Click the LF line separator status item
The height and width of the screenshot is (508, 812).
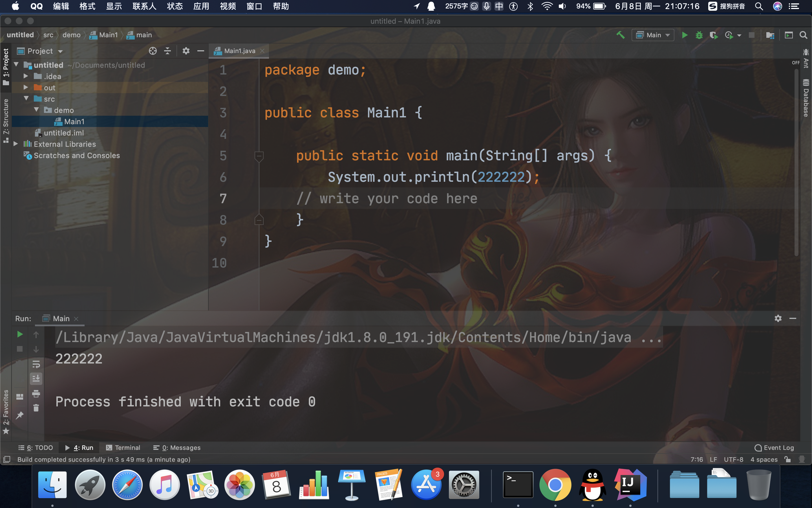tap(713, 459)
